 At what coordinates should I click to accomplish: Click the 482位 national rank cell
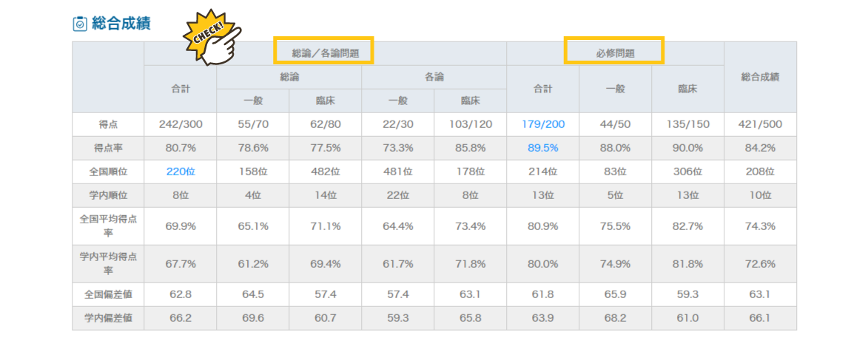pyautogui.click(x=326, y=172)
